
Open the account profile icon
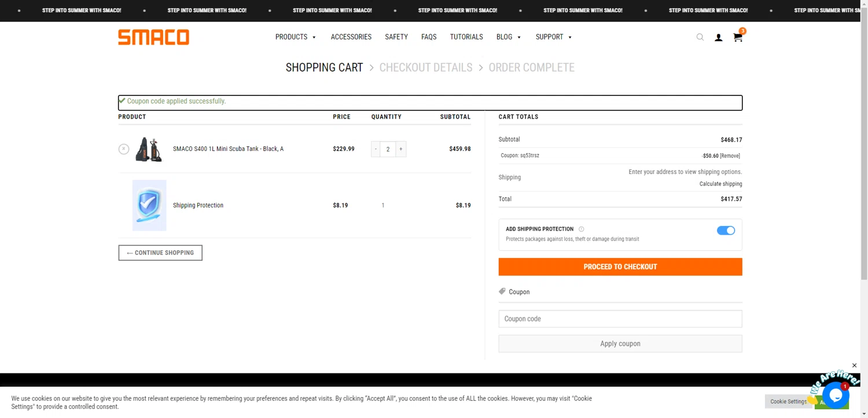[718, 38]
